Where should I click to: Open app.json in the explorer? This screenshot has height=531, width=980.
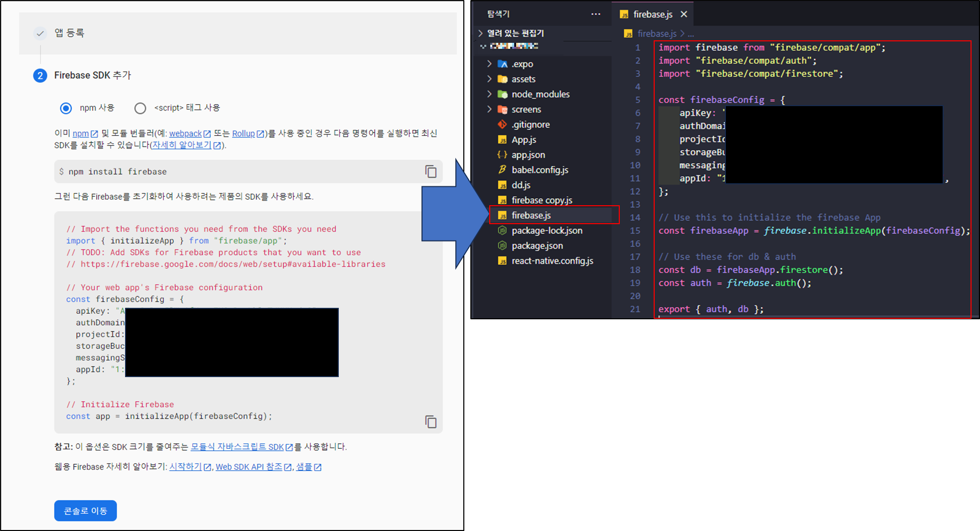[x=528, y=155]
